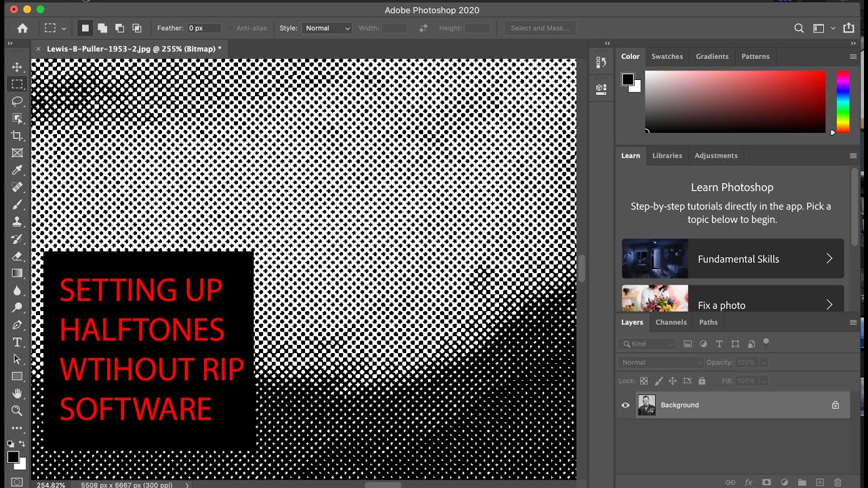Switch to the Adjustments tab

(x=716, y=155)
